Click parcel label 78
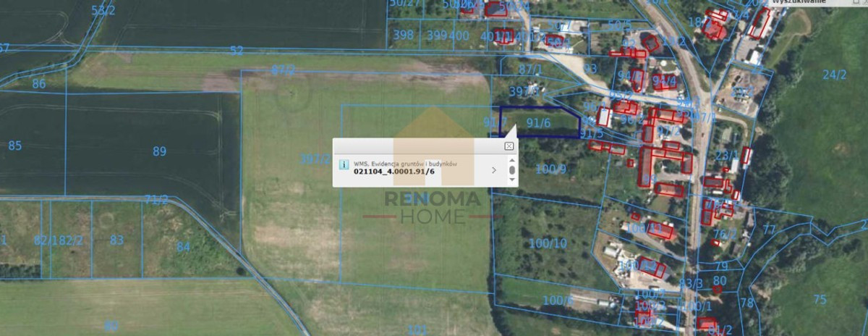The height and width of the screenshot is (336, 868). pos(746,302)
